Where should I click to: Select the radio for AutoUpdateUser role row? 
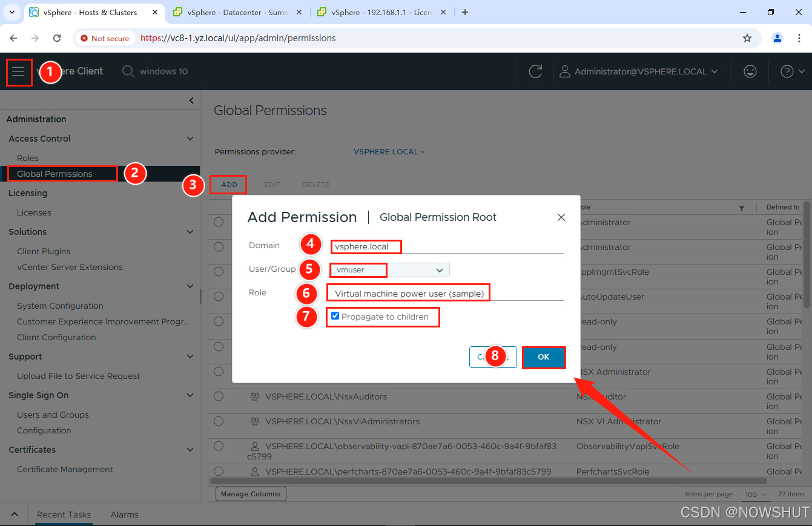(x=219, y=297)
